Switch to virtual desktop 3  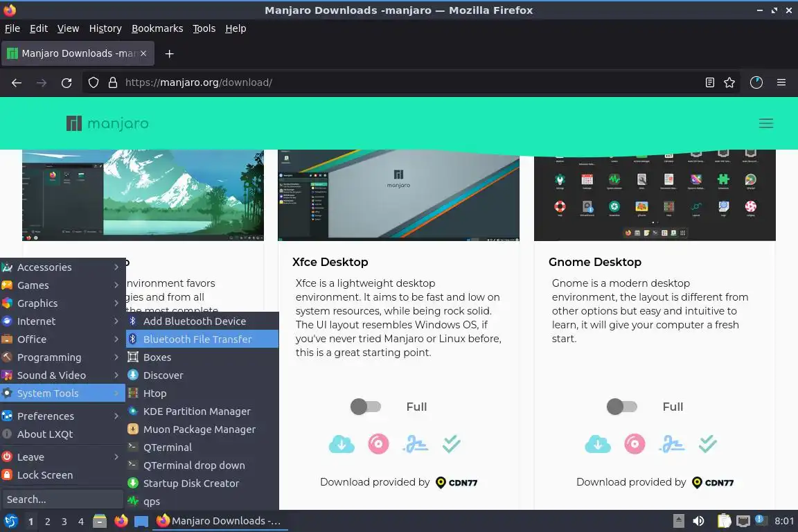(64, 522)
